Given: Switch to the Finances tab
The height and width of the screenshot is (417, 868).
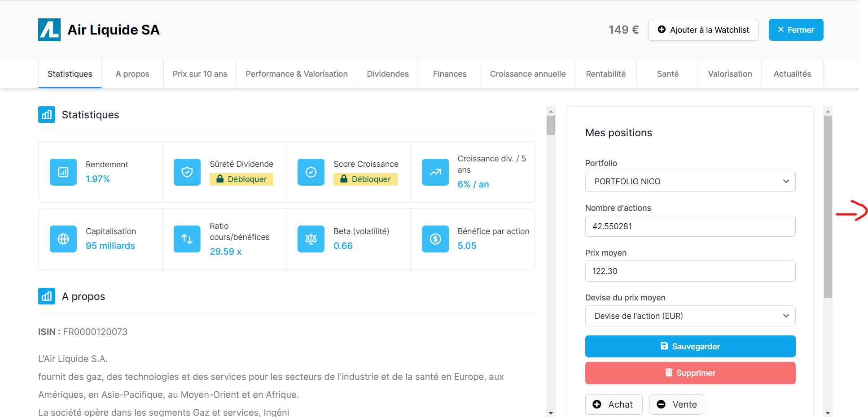Looking at the screenshot, I should pyautogui.click(x=450, y=74).
